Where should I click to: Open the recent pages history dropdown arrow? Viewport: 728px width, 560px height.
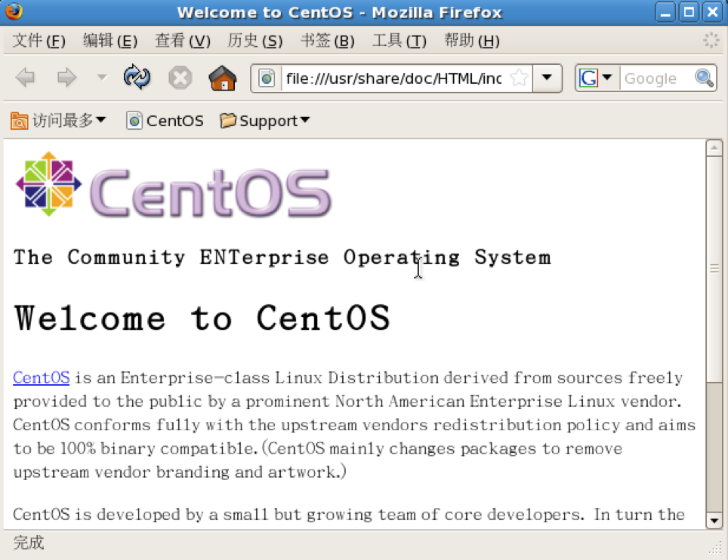pyautogui.click(x=102, y=77)
